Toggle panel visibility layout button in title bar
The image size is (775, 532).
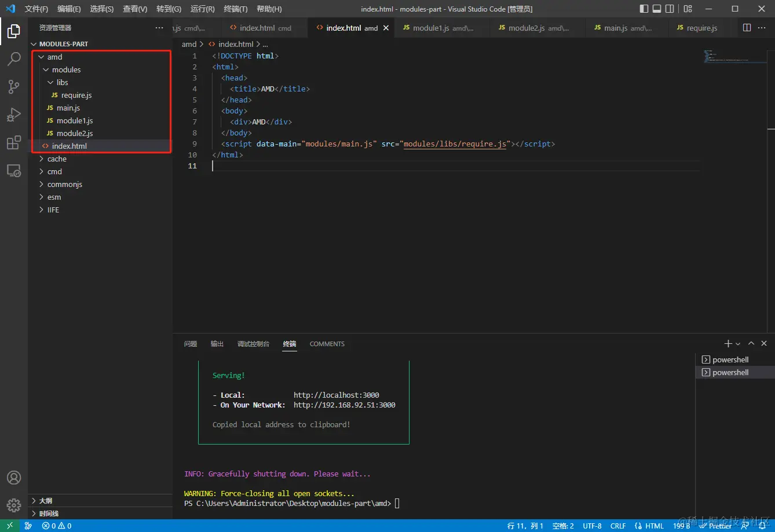(657, 9)
